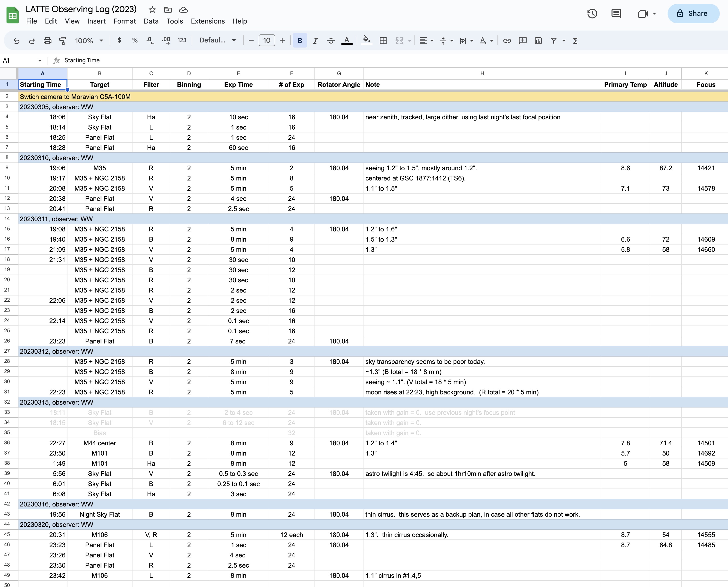Open the merge cells dropdown arrow
728x587 pixels.
(410, 41)
